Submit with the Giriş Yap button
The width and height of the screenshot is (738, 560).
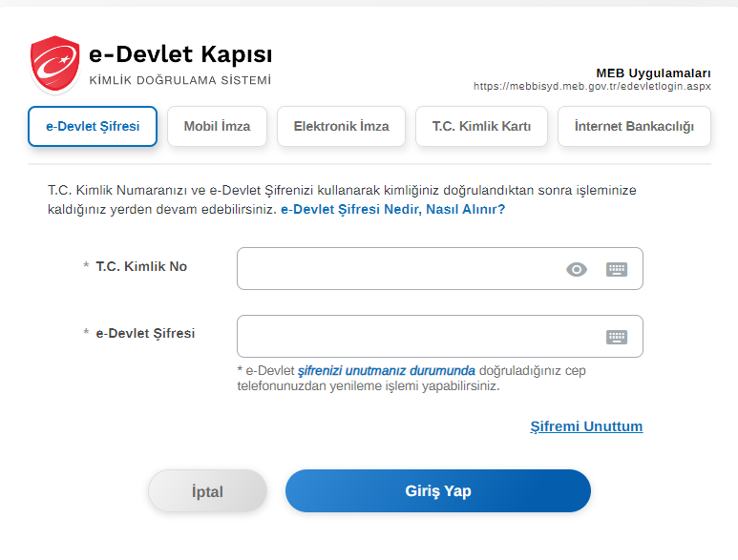click(x=437, y=491)
